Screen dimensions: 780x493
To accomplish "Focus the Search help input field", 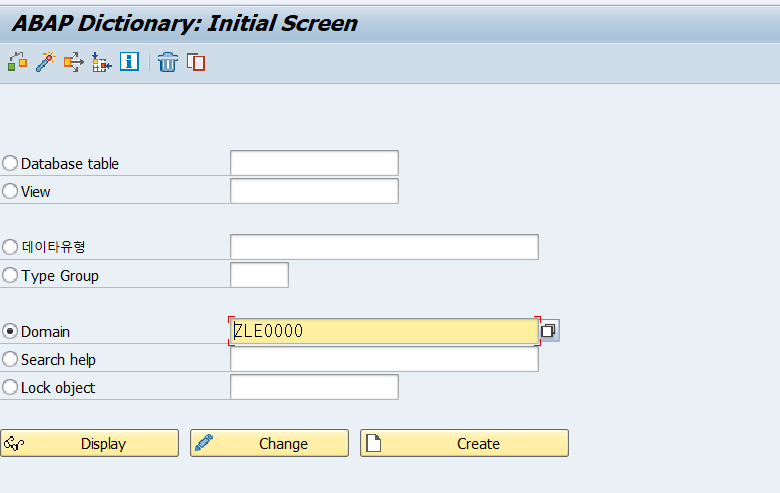I will (x=384, y=359).
